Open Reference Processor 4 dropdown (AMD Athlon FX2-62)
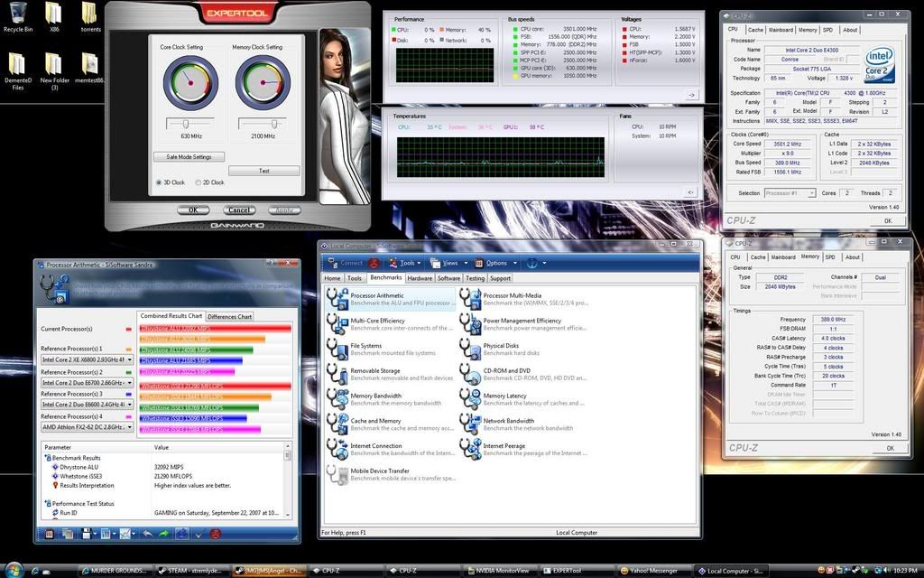 pyautogui.click(x=88, y=427)
